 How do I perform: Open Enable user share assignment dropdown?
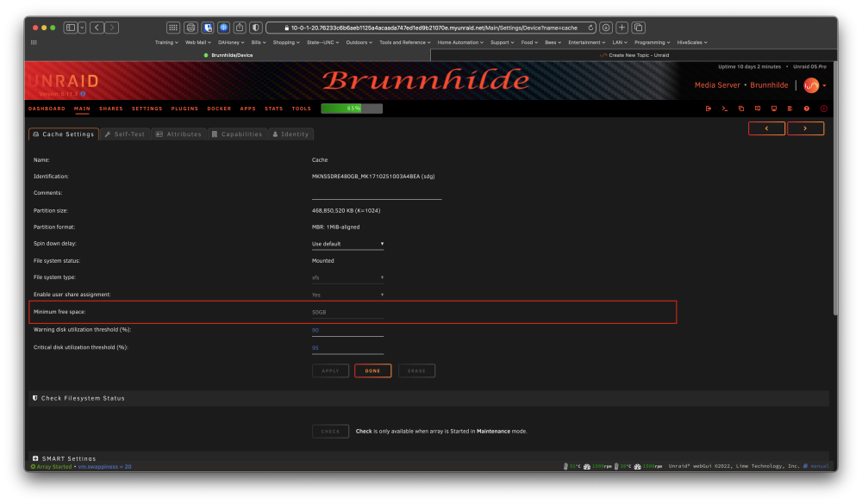tap(347, 295)
